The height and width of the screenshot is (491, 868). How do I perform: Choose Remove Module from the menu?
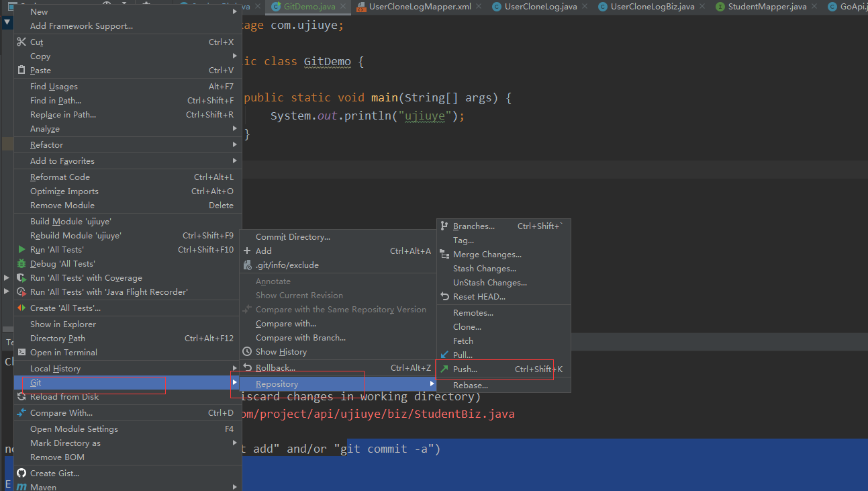point(126,205)
